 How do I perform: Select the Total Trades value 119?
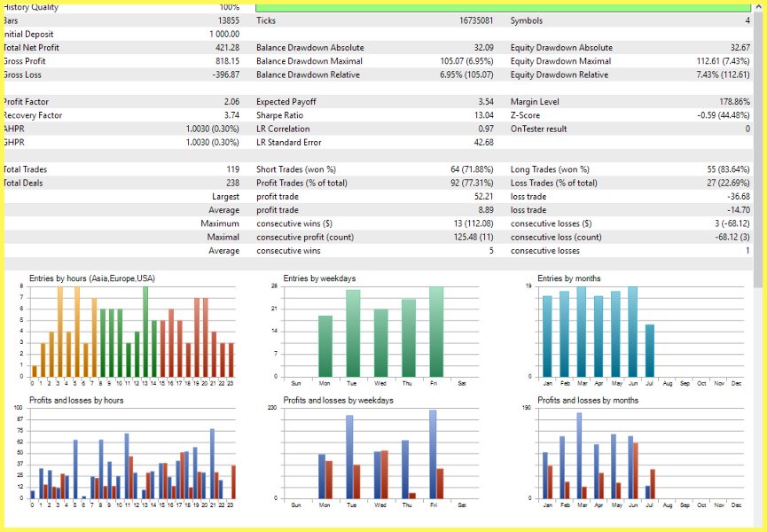[233, 169]
